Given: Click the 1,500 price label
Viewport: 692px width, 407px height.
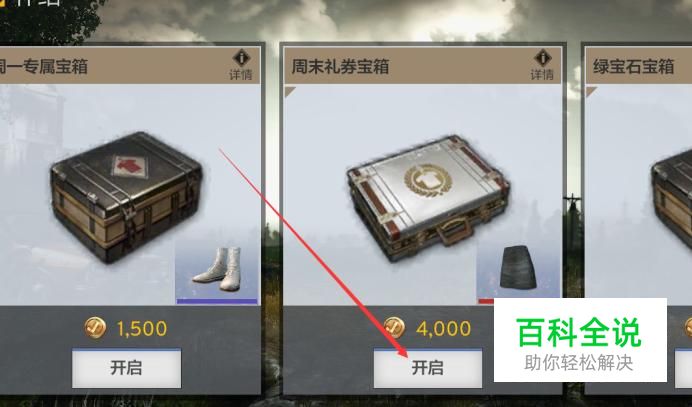Looking at the screenshot, I should coord(142,329).
